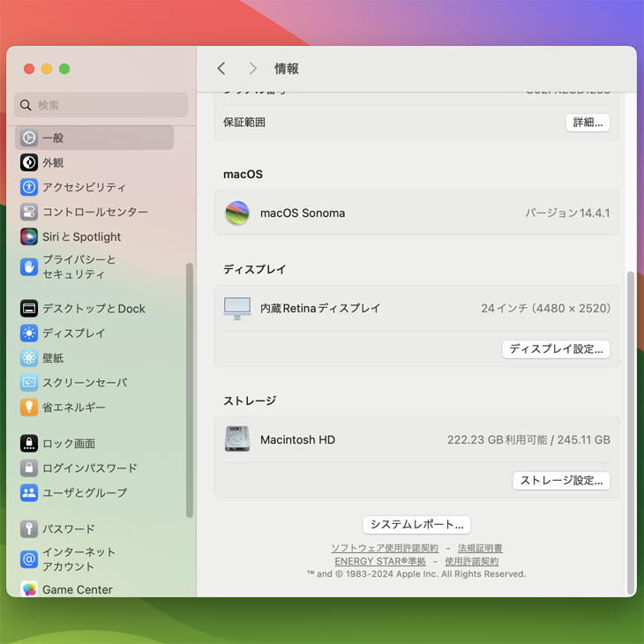Go back with the left chevron button

click(221, 69)
